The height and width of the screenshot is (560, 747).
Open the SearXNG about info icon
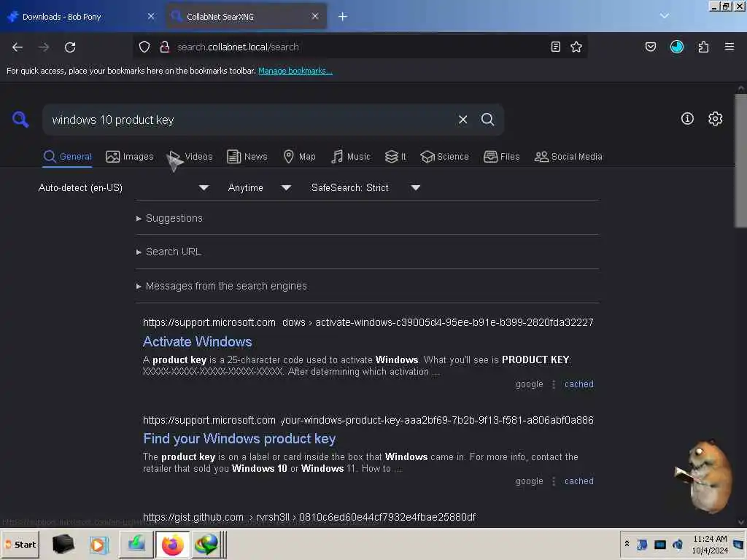[x=687, y=119]
